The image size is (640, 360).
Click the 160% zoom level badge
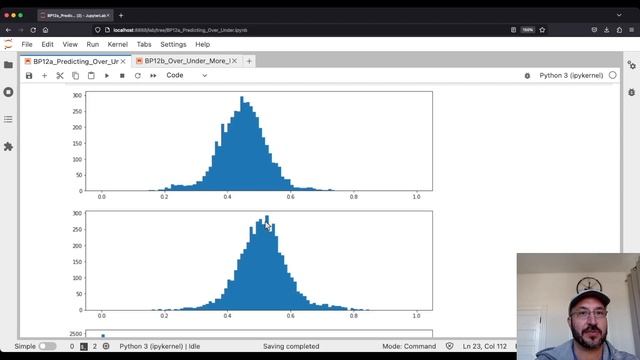click(x=527, y=30)
